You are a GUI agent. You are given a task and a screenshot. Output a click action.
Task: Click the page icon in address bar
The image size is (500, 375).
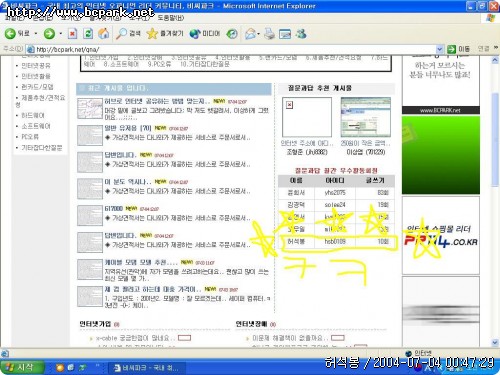point(31,49)
